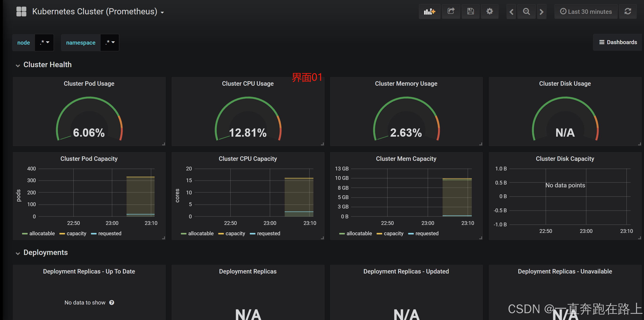Screen dimensions: 644x320
Task: Click the 13 GB axis value
Action: pos(341,169)
